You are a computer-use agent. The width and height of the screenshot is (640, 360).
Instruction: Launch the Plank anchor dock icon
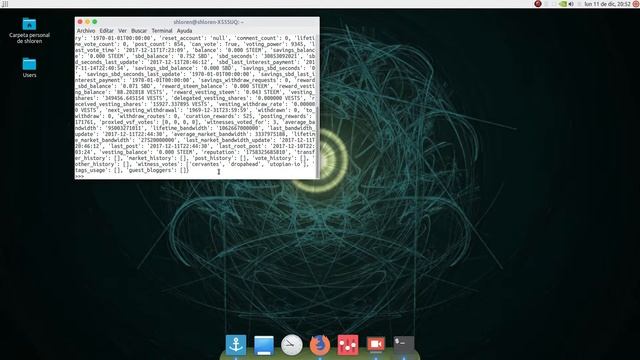(236, 345)
